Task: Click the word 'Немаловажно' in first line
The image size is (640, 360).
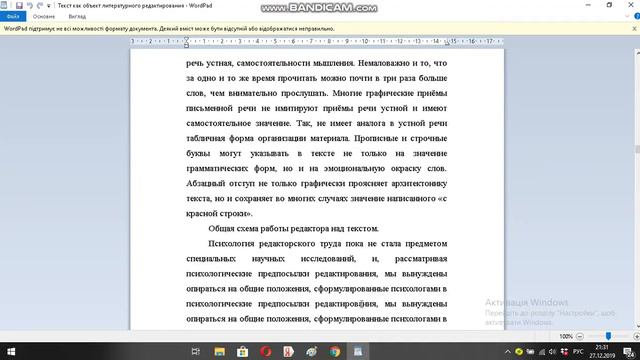Action: click(x=384, y=63)
